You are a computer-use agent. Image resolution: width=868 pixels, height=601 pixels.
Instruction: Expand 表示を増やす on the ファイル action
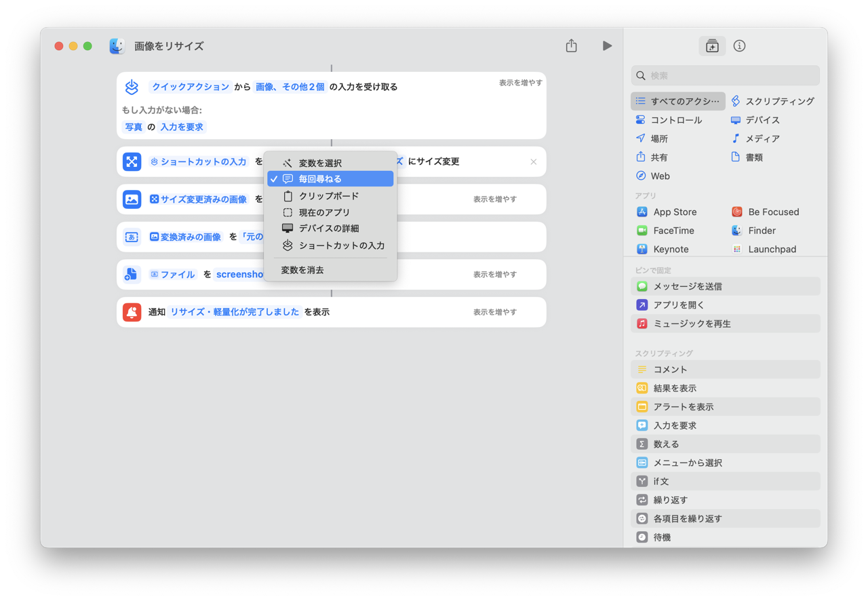(x=495, y=275)
